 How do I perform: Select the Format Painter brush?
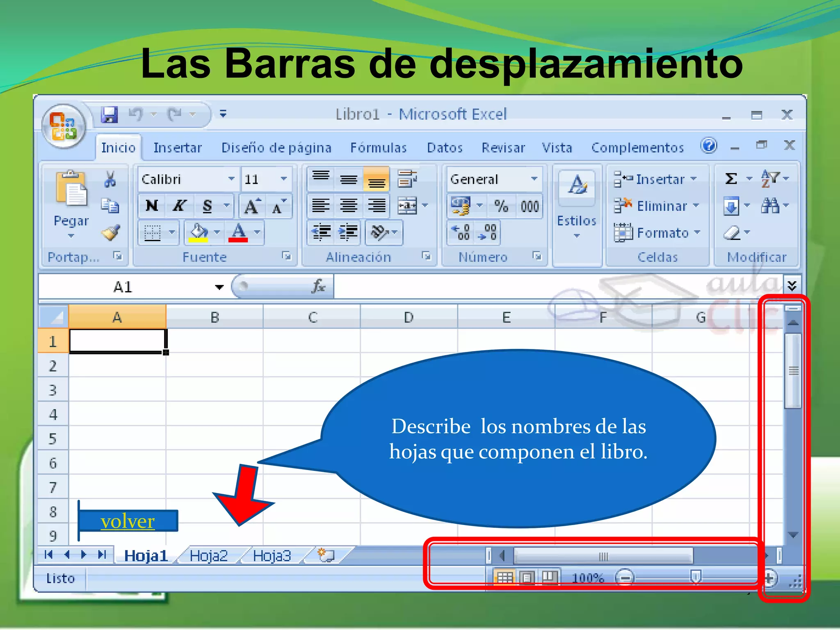point(111,233)
